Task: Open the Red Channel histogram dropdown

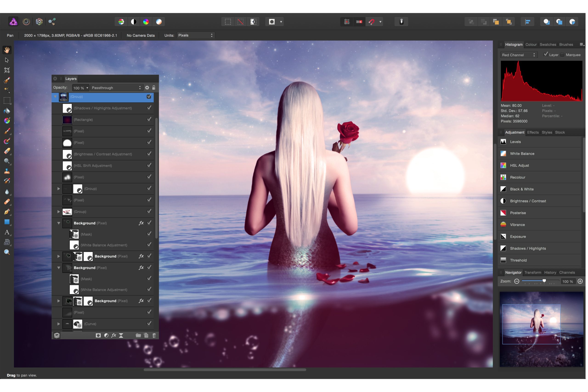Action: [518, 55]
